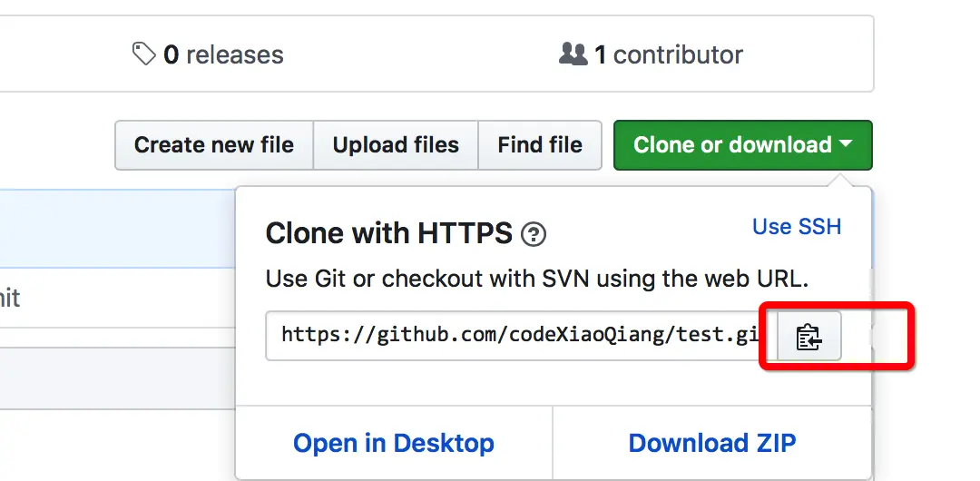Toggle the Clone or download panel

(731, 145)
